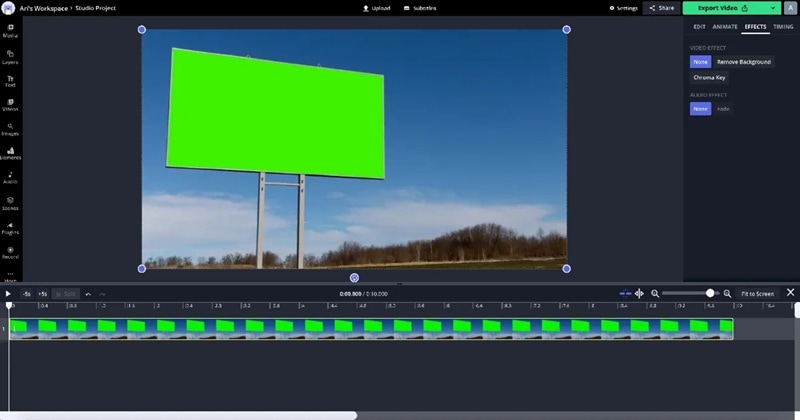The width and height of the screenshot is (800, 420).
Task: Switch to the EDIT tab
Action: (699, 27)
